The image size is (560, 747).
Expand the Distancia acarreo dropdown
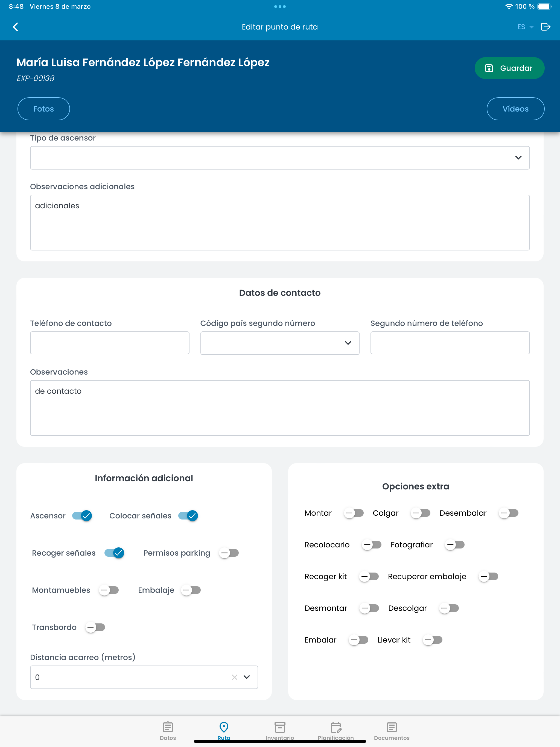(247, 677)
